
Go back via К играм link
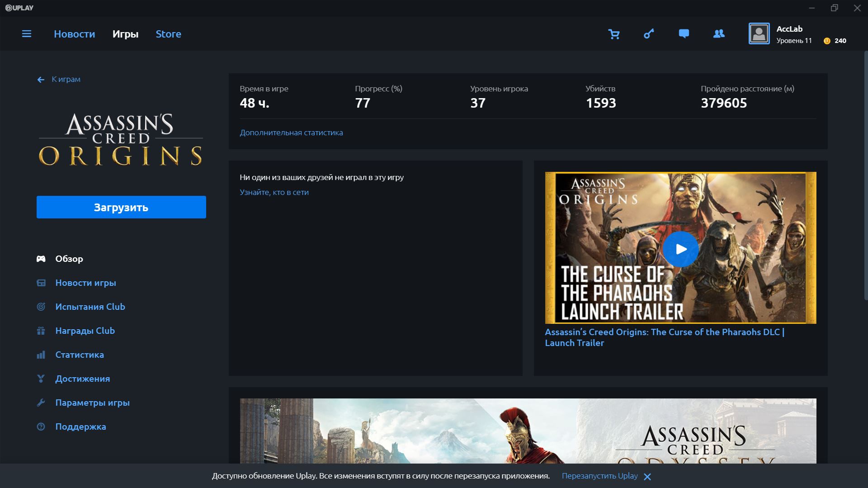[x=66, y=79]
